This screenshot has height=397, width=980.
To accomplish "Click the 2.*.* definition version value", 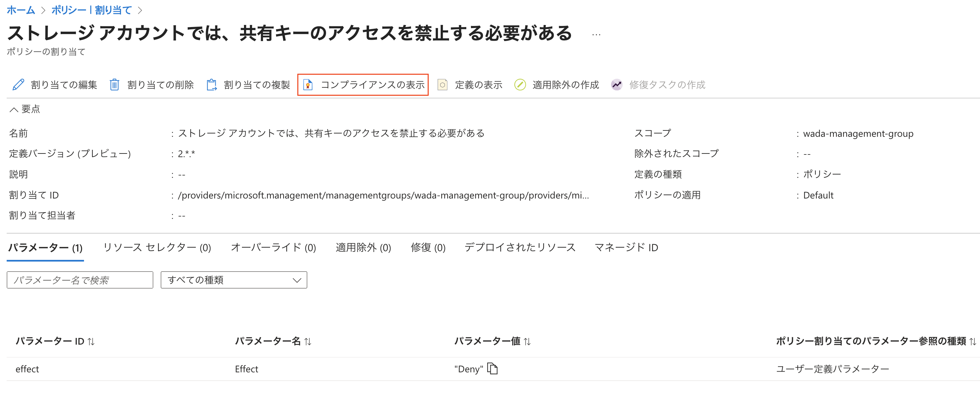I will (186, 154).
